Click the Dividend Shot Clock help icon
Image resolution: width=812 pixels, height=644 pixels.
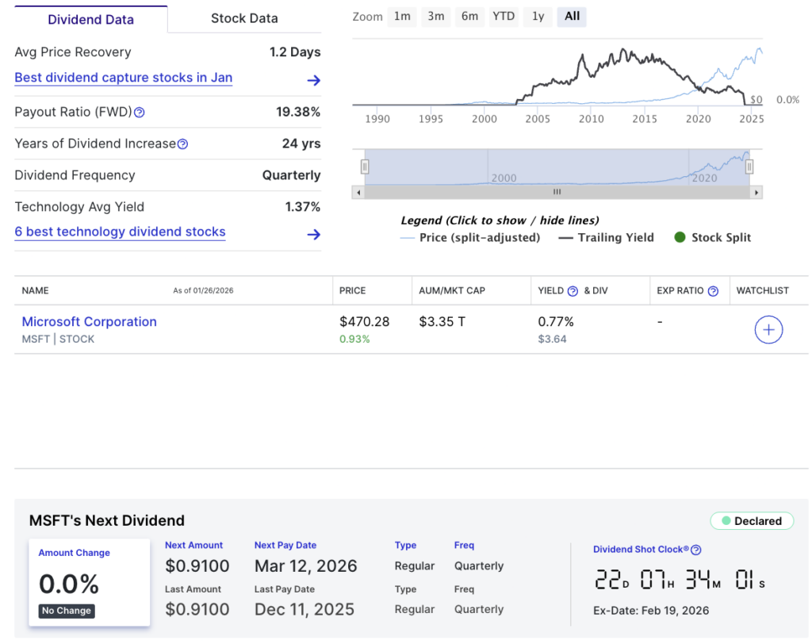pos(695,550)
